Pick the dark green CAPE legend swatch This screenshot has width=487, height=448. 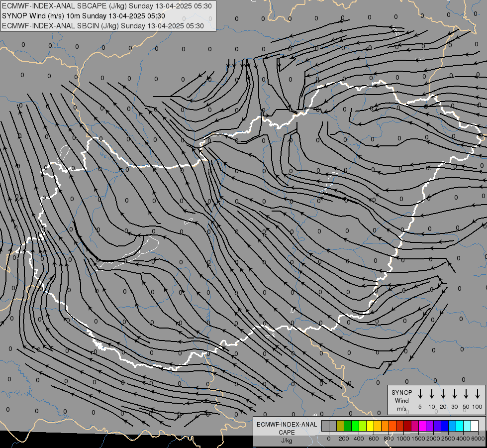click(348, 426)
